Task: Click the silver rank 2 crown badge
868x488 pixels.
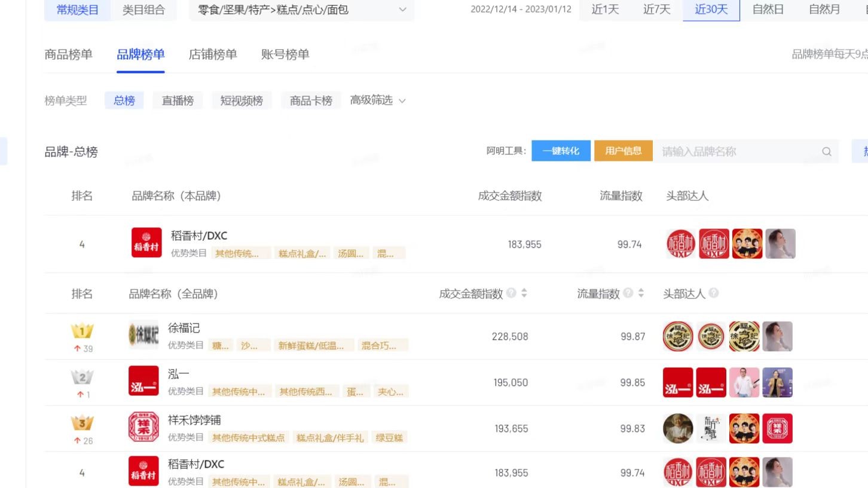Action: [x=82, y=377]
